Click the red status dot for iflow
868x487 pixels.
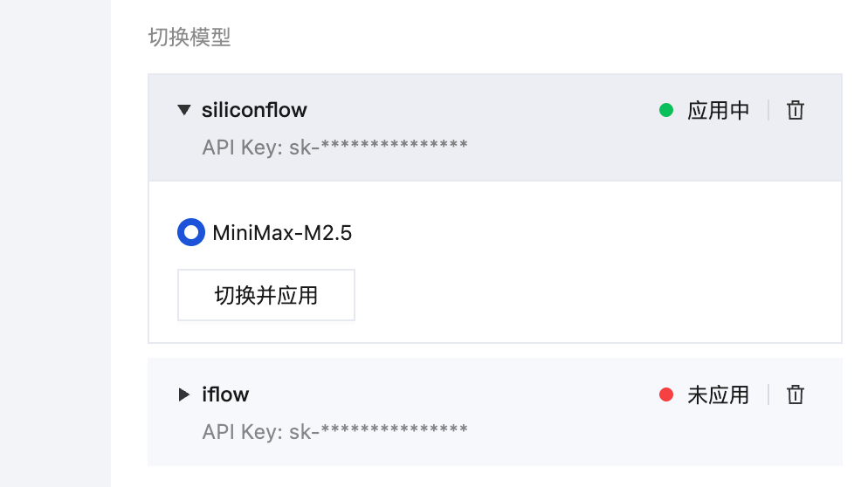tap(666, 394)
